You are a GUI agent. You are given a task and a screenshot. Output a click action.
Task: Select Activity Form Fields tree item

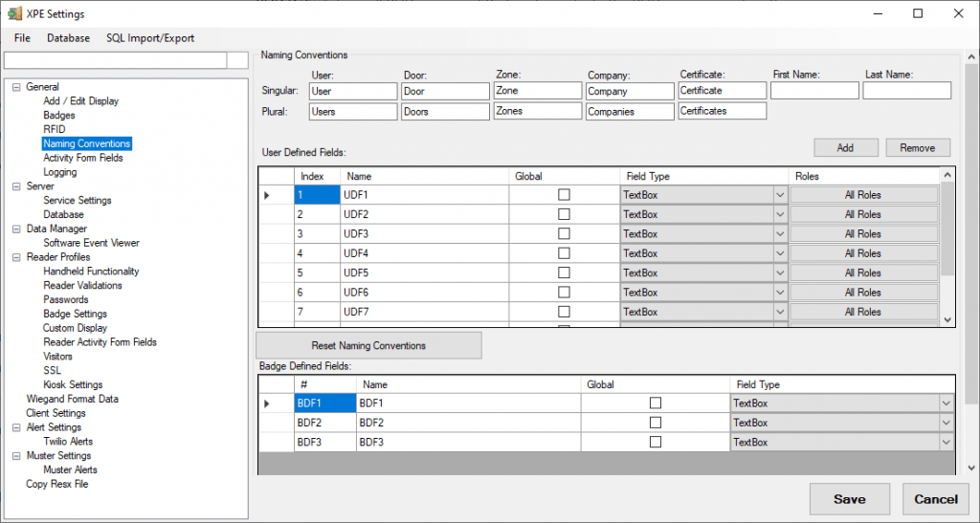[82, 158]
